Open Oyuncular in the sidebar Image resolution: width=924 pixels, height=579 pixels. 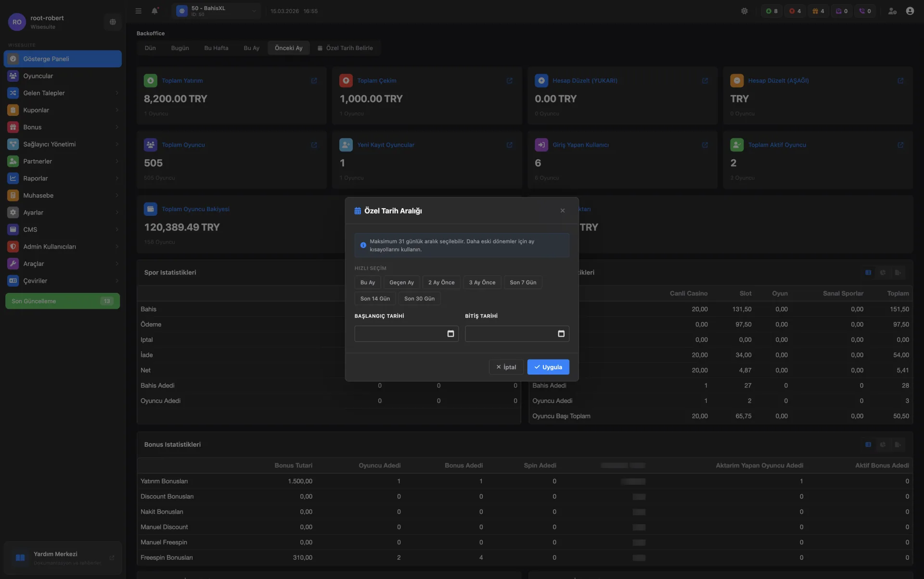click(38, 76)
